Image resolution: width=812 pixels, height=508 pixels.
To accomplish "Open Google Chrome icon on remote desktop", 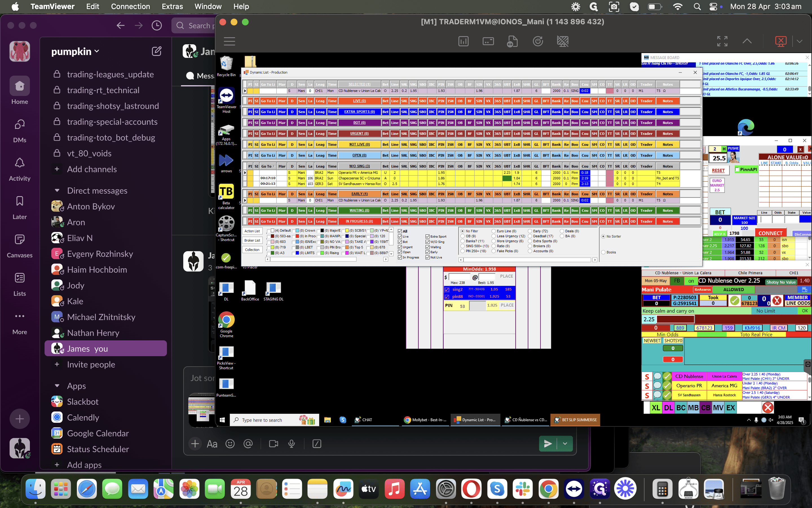I will (x=226, y=325).
